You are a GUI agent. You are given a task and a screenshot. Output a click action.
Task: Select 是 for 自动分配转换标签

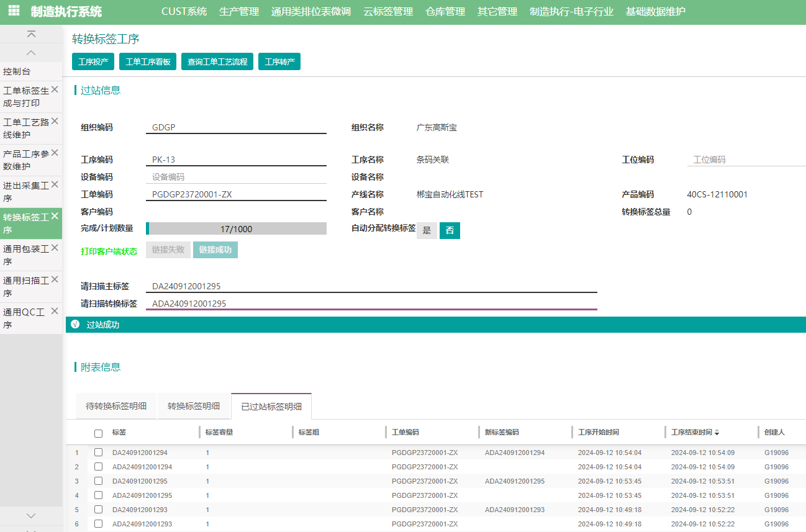coord(427,230)
